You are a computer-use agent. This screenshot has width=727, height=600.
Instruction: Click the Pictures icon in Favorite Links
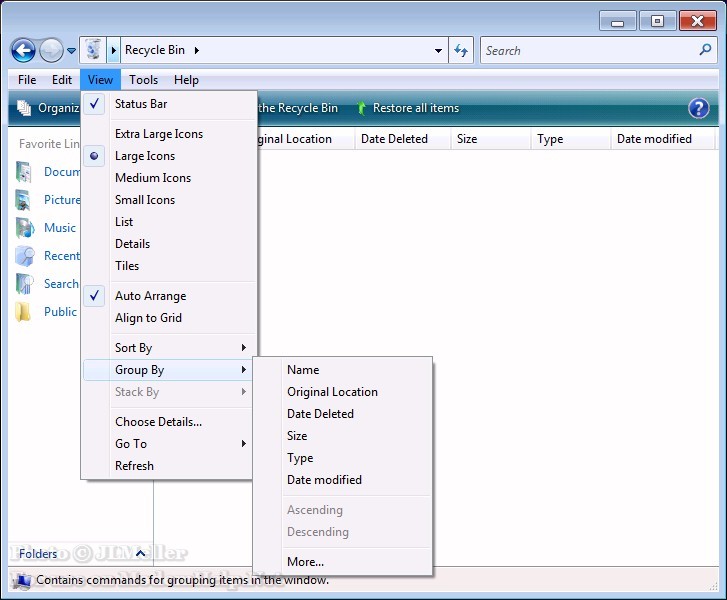click(x=24, y=200)
